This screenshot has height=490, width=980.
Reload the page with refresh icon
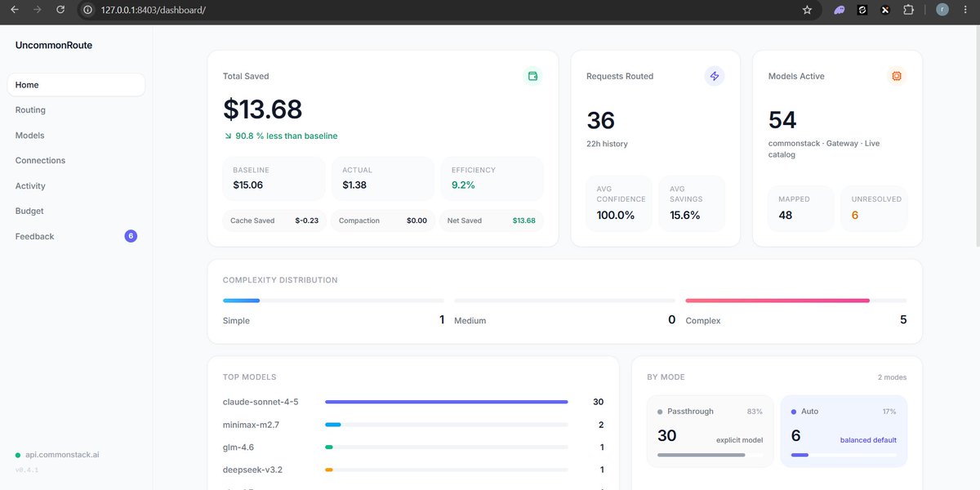coord(60,10)
